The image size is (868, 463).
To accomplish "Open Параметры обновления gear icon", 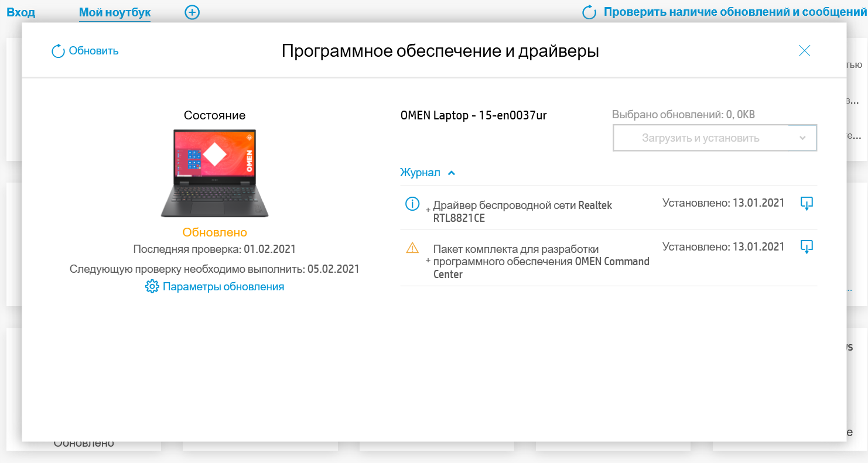I will pyautogui.click(x=152, y=287).
